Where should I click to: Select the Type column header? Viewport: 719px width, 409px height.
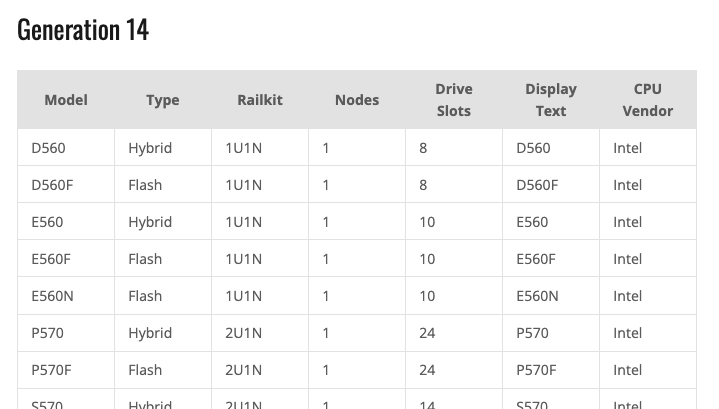[x=162, y=100]
